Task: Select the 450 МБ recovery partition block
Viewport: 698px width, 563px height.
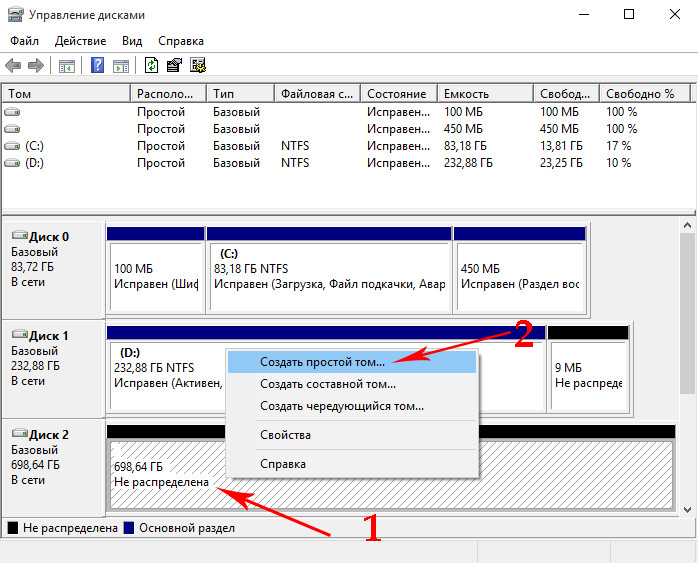Action: [x=519, y=270]
